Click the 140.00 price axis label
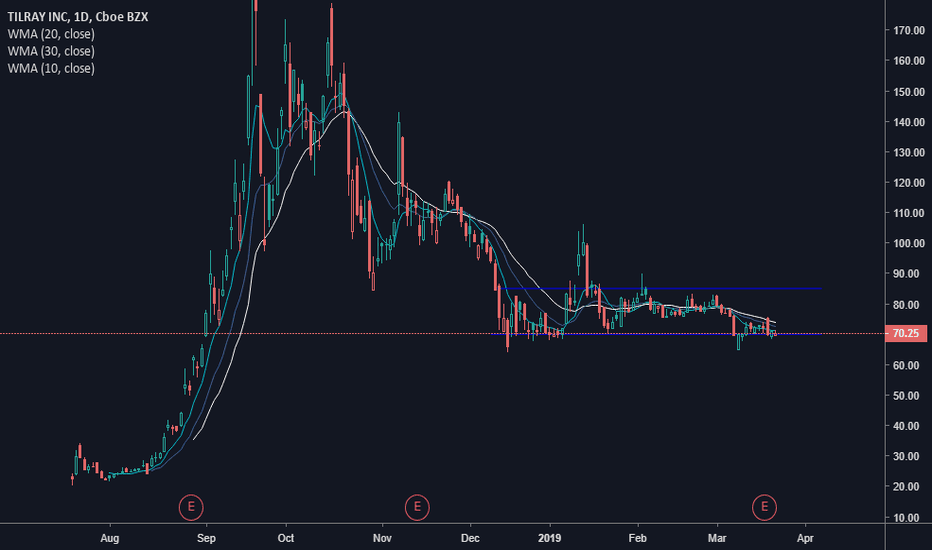 (909, 122)
